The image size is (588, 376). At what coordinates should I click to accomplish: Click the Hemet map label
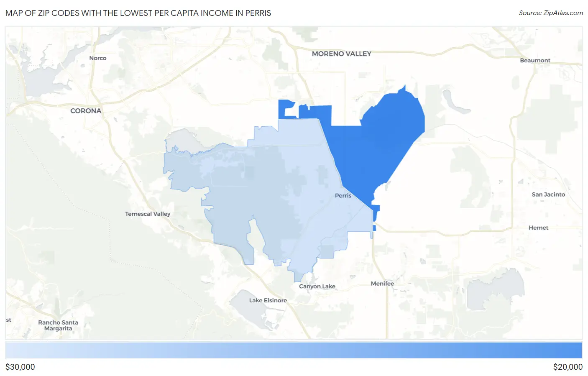(538, 228)
